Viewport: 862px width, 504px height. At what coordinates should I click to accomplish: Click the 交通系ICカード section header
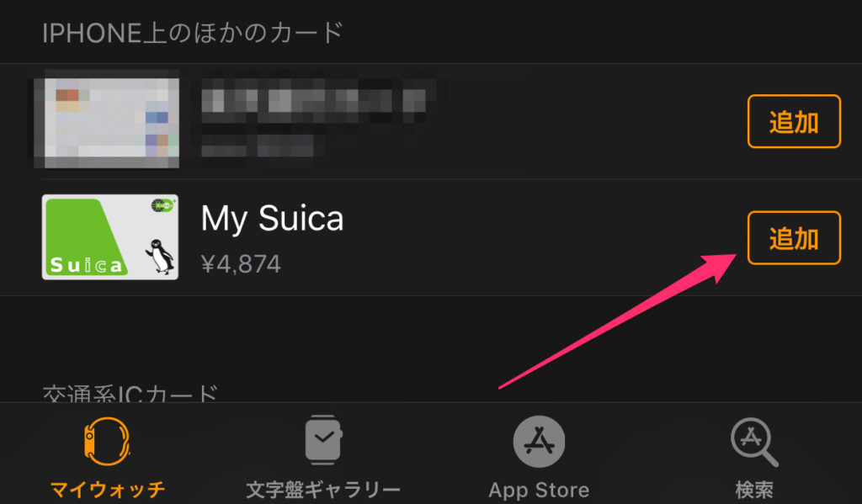point(130,393)
